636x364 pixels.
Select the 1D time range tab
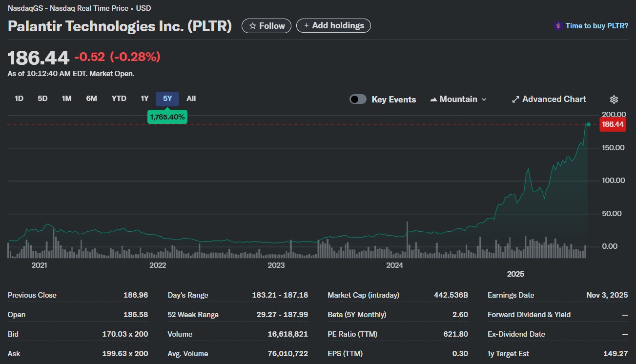point(19,99)
